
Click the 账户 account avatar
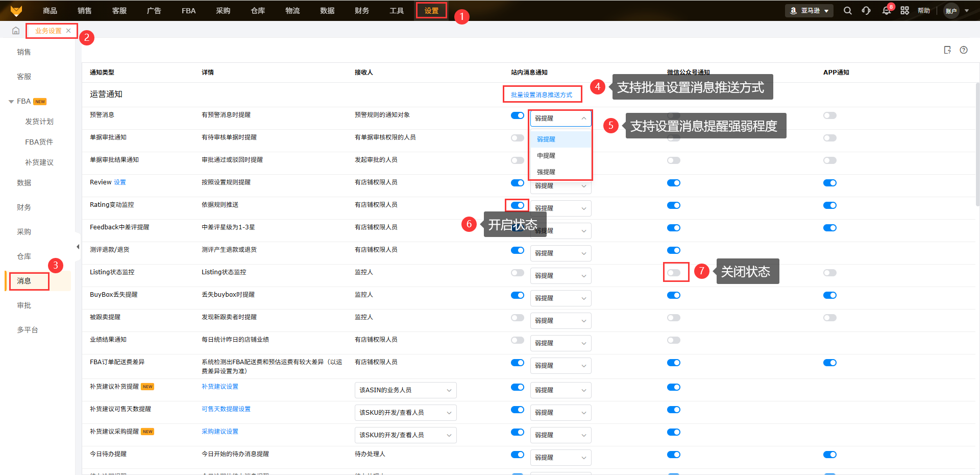(951, 11)
